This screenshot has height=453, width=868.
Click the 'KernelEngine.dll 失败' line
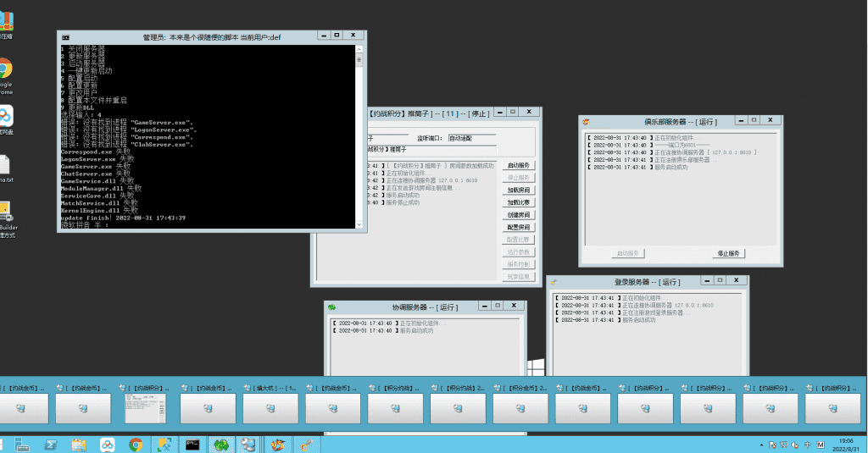click(x=99, y=210)
